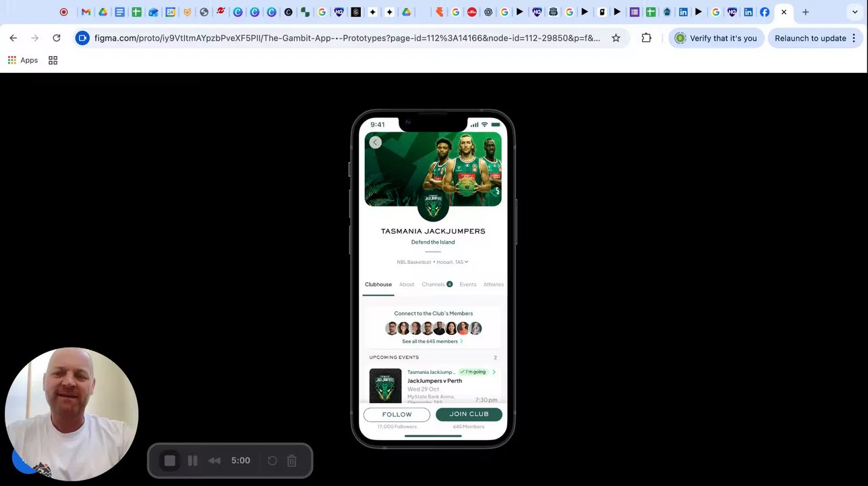
Task: Click the 7:30 pm event time
Action: click(486, 400)
